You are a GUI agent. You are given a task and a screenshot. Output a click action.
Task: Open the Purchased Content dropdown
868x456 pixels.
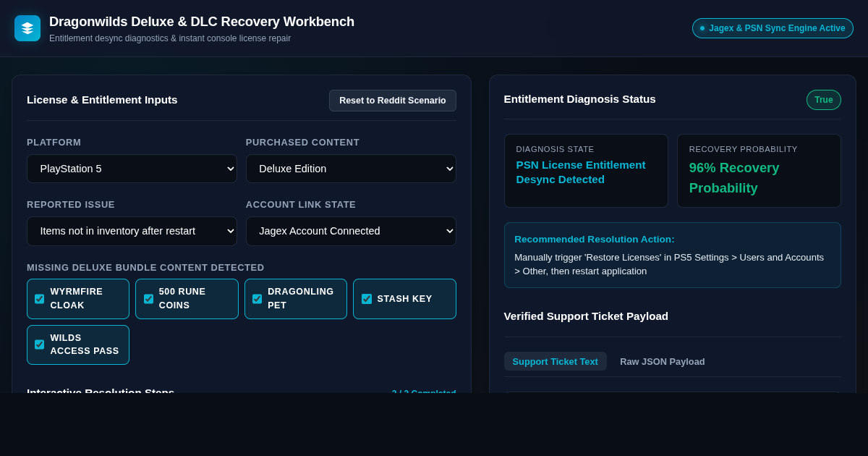(x=351, y=169)
